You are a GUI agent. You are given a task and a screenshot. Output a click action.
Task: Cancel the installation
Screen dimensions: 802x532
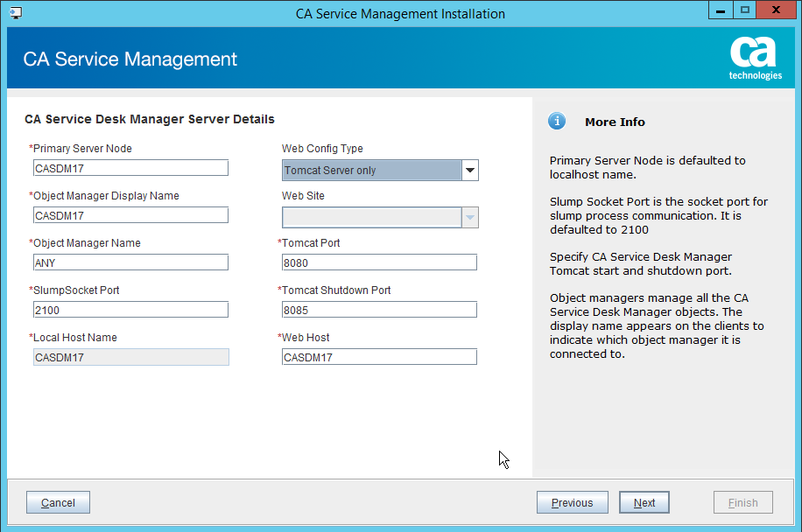[x=58, y=502]
